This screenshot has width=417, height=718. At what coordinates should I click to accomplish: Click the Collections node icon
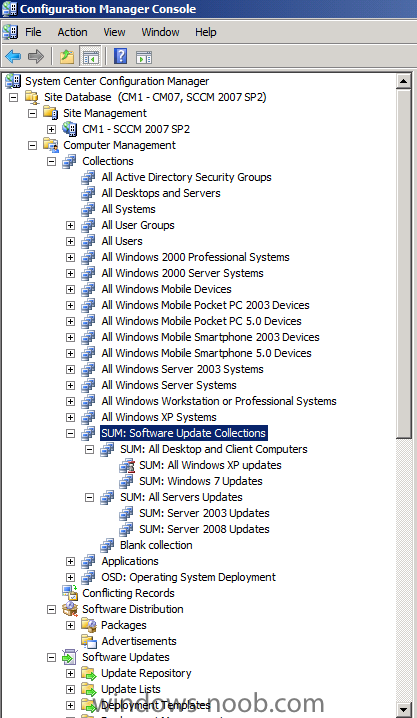pyautogui.click(x=70, y=161)
